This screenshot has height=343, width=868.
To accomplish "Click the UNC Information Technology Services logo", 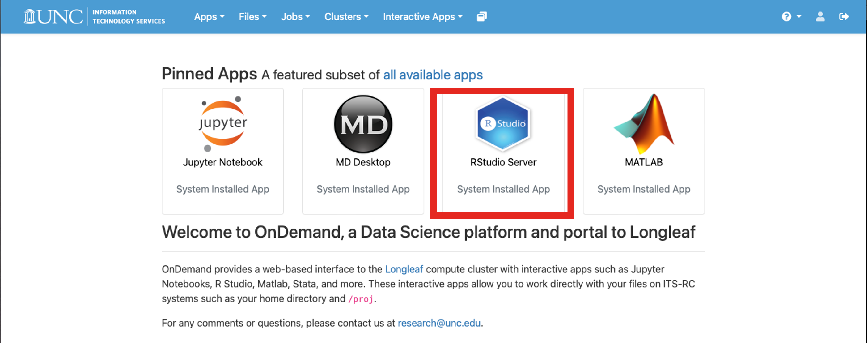I will [94, 16].
